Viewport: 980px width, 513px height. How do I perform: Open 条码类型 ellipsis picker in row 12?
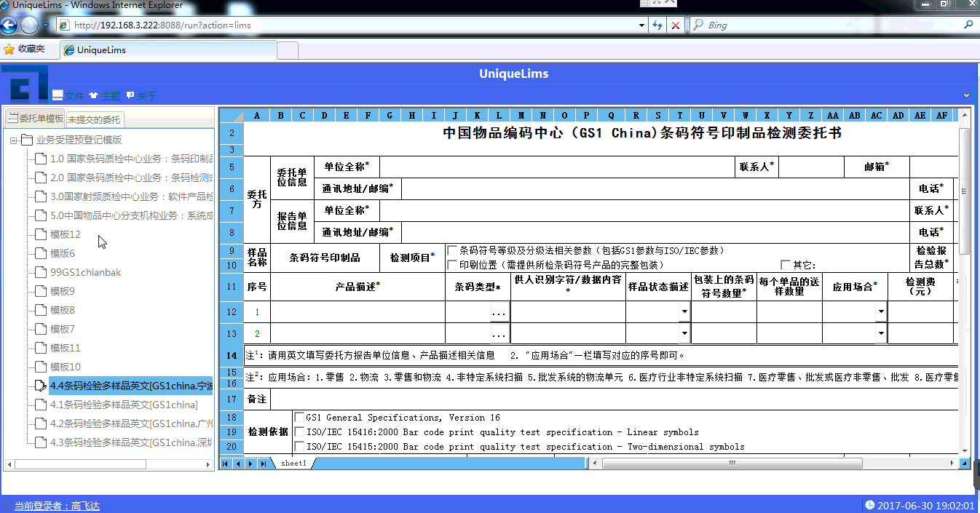pos(499,313)
